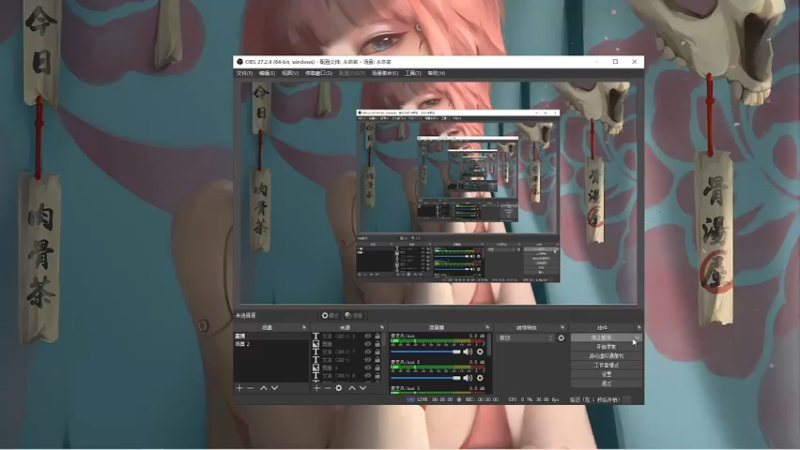Hide the 文本 (GDI+) 8 source
Viewport: 800px width, 450px height.
pyautogui.click(x=368, y=376)
